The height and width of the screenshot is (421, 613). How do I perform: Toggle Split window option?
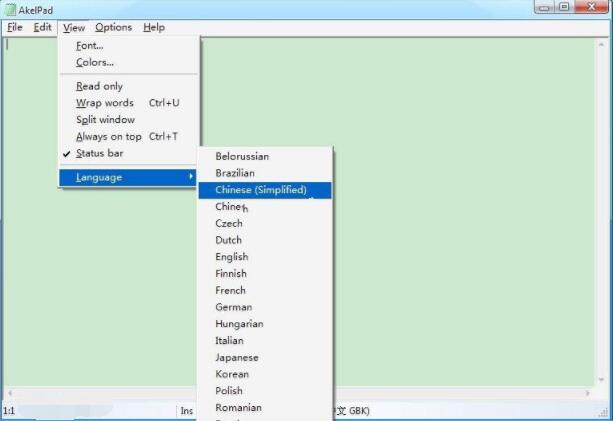(x=129, y=120)
